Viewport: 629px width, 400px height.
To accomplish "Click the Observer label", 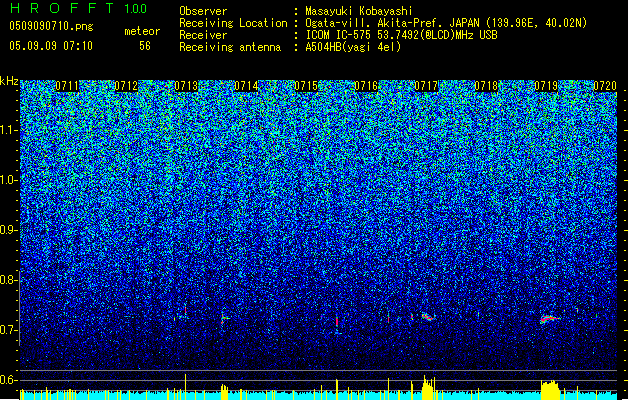I will 203,11.
